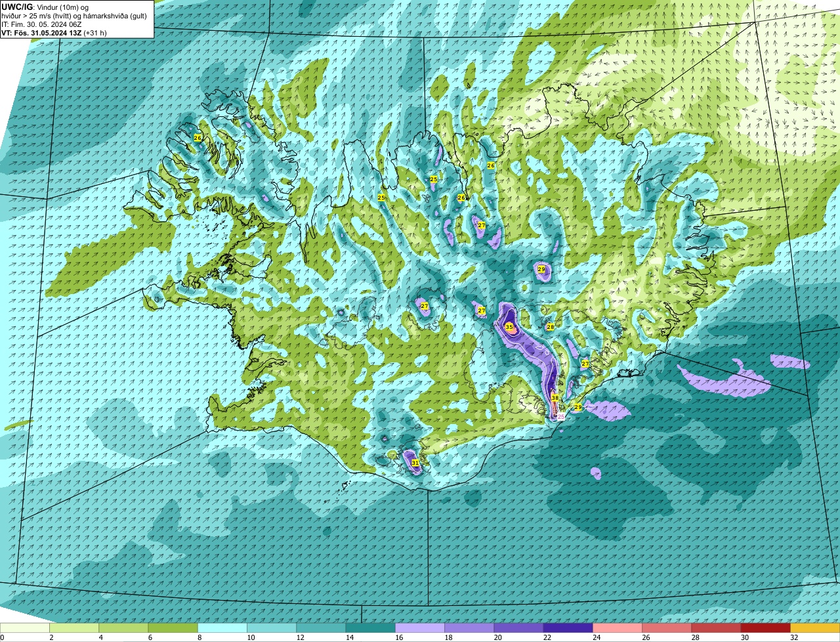The height and width of the screenshot is (642, 840).
Task: Select the 18–20 medium purple legend swatch
Action: tap(469, 628)
